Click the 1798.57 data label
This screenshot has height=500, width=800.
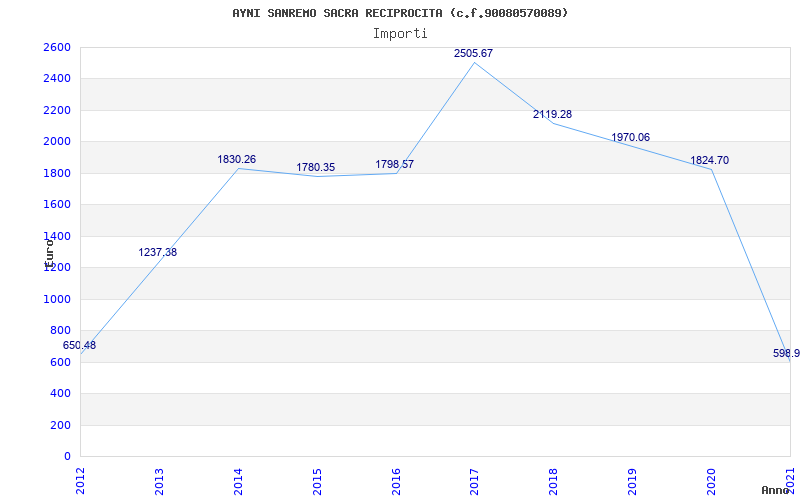tap(394, 164)
